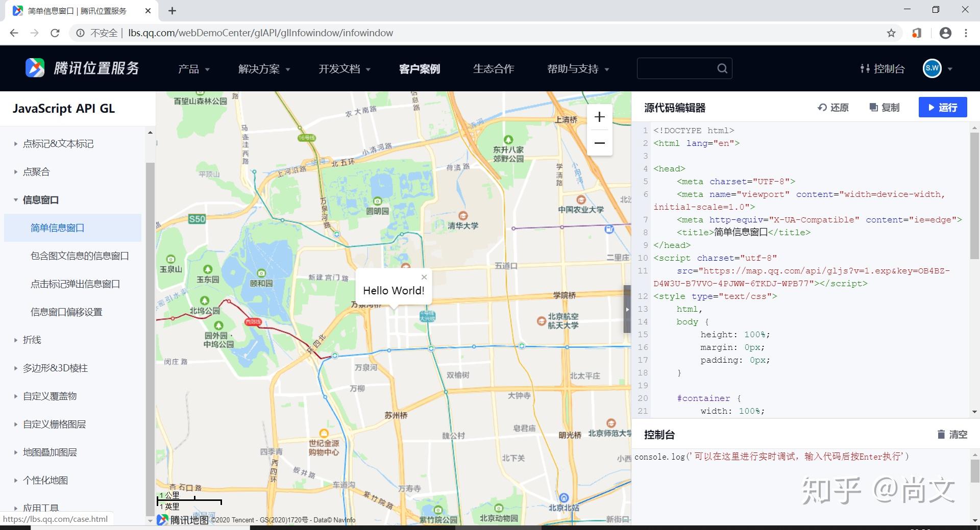Run the code with 运行 button
Viewport: 980px width, 530px height.
pyautogui.click(x=942, y=107)
